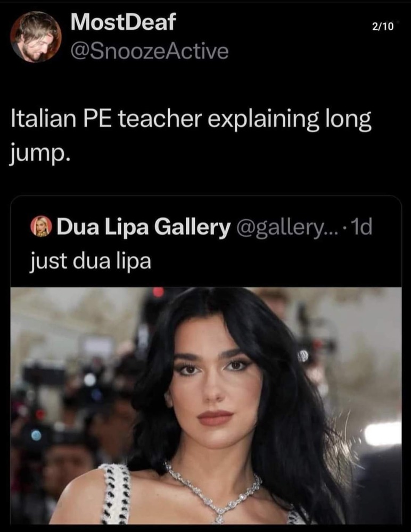The width and height of the screenshot is (411, 532).
Task: Click the 1d timestamp on quoted tweet
Action: (361, 227)
